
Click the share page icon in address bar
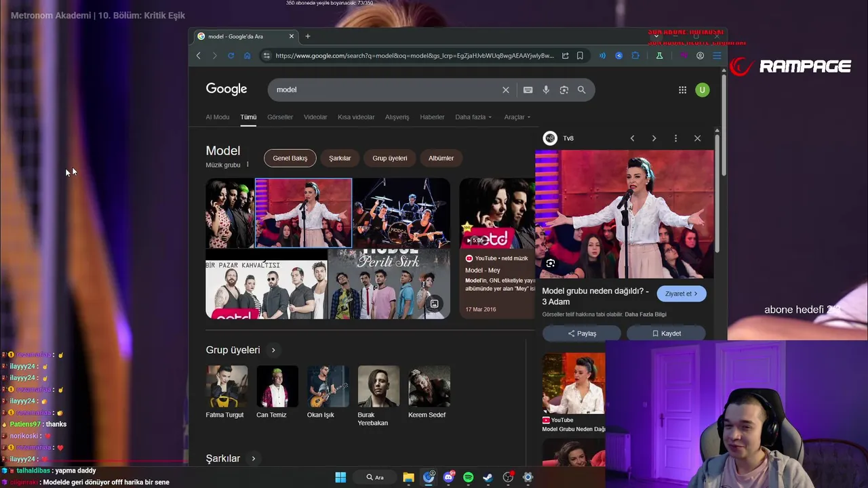[565, 56]
